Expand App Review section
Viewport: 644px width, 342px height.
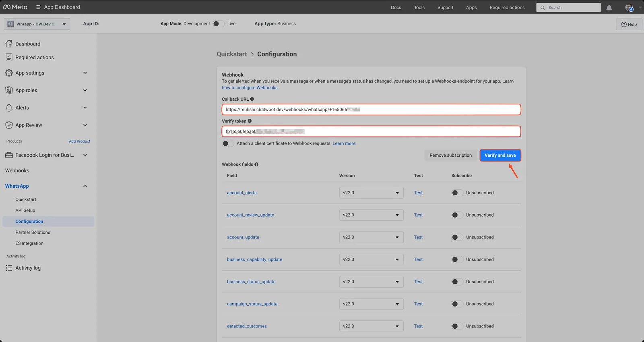(x=85, y=125)
